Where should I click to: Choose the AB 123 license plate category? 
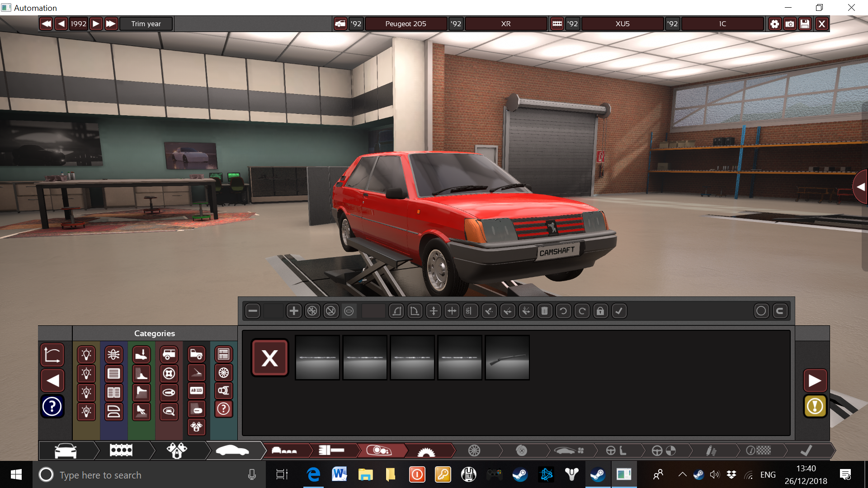(197, 391)
